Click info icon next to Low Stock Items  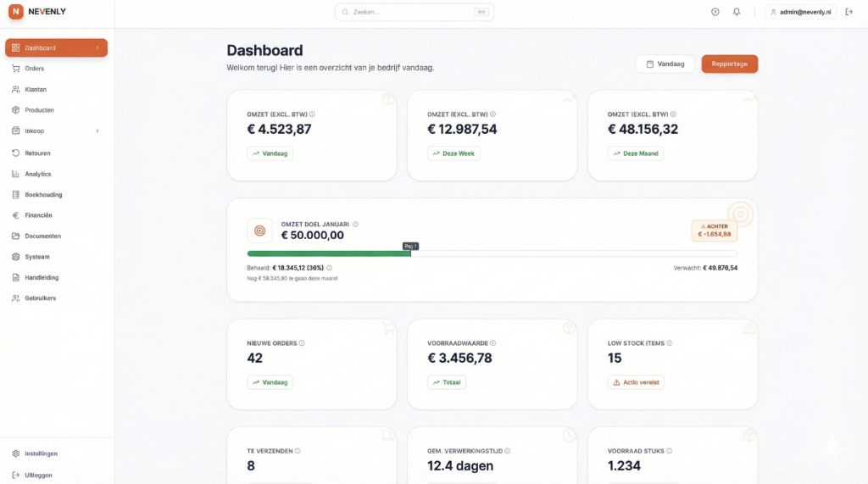[670, 343]
